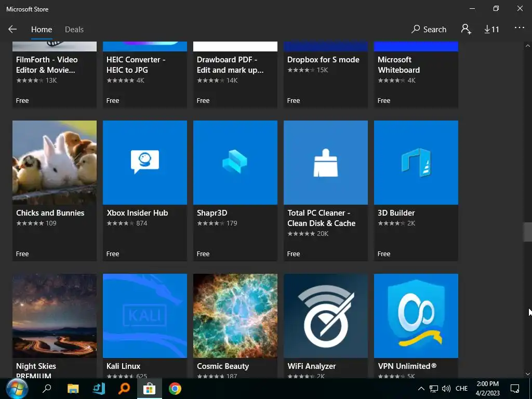Click the VPN Unlimited shield icon
This screenshot has width=532, height=399.
(x=416, y=315)
